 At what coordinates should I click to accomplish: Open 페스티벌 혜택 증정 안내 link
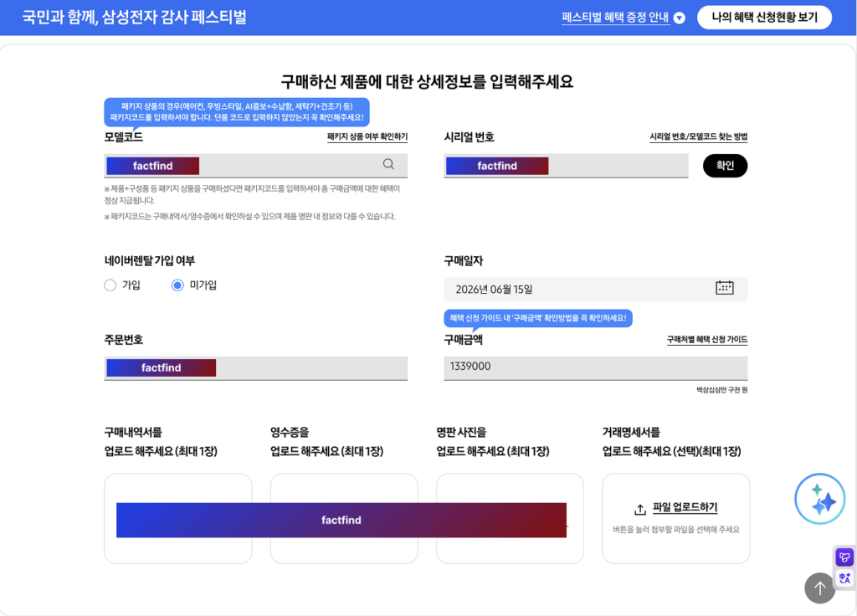[x=615, y=18]
